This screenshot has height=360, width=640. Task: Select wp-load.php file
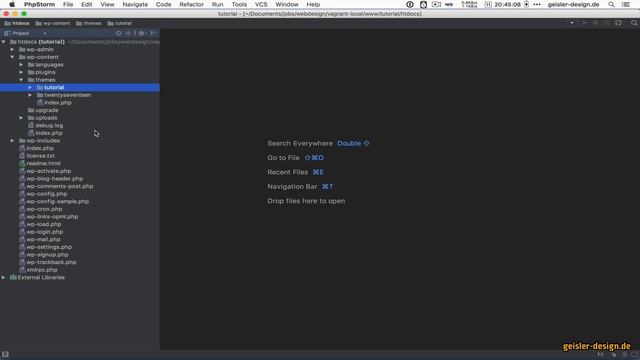[44, 224]
